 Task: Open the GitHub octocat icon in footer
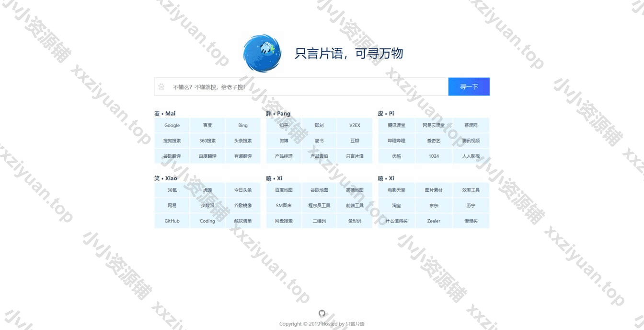(322, 313)
